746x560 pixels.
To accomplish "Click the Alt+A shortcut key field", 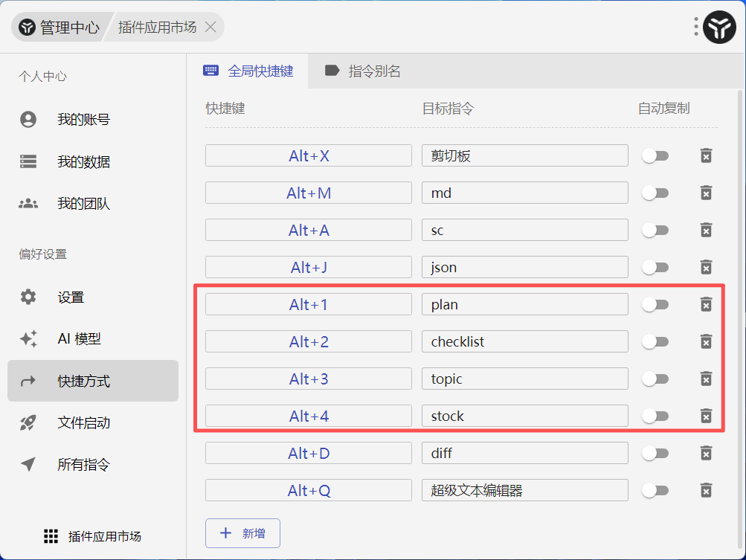I will point(309,230).
